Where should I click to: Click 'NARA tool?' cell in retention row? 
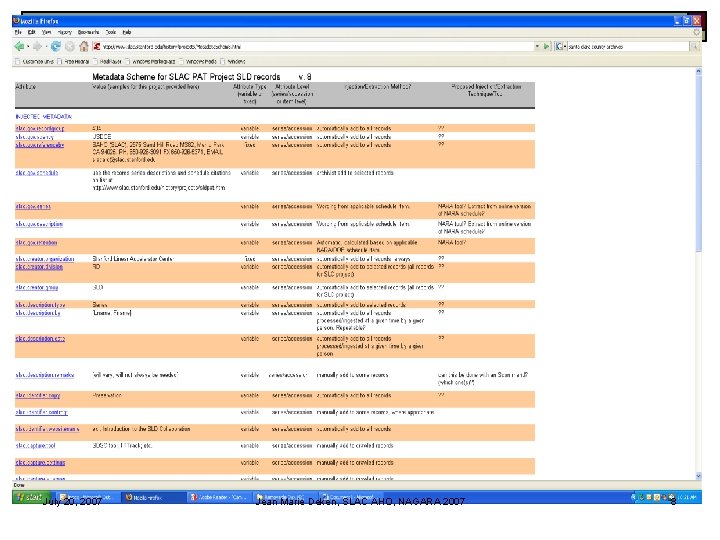tap(452, 242)
